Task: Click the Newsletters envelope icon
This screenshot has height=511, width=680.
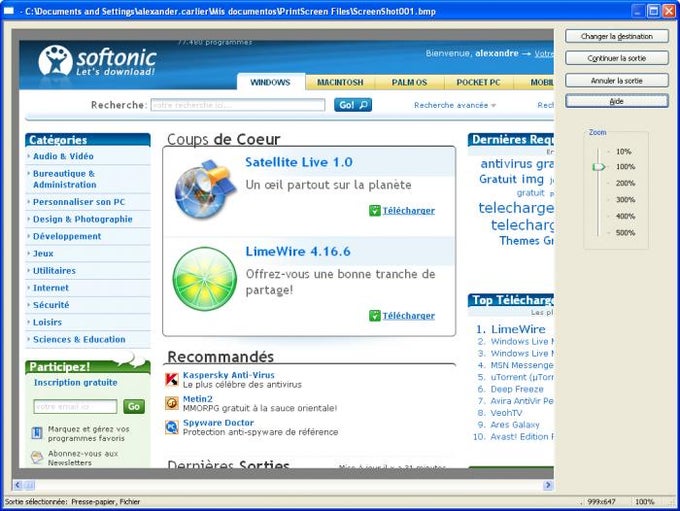Action: (x=37, y=457)
